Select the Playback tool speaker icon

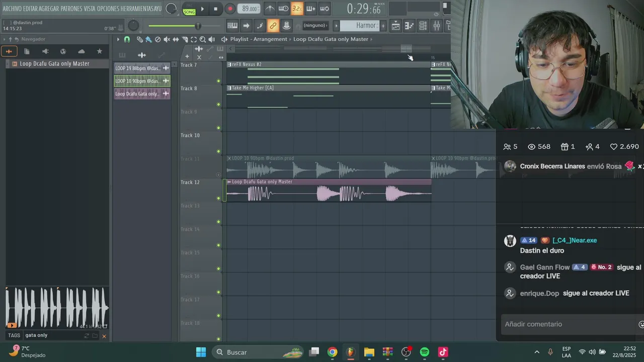click(212, 39)
